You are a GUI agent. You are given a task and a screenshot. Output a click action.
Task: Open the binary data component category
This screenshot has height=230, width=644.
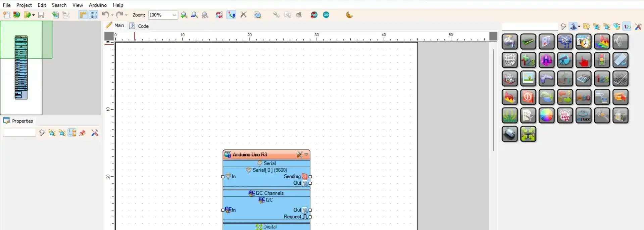(510, 60)
